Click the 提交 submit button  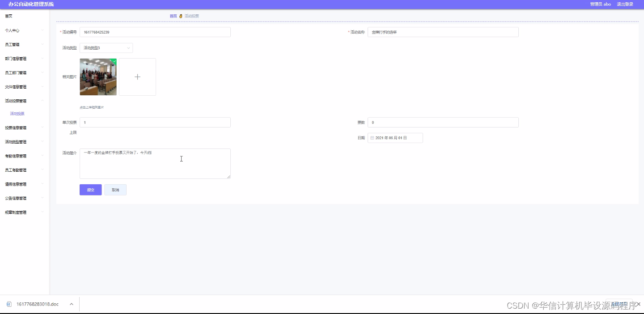pos(90,190)
